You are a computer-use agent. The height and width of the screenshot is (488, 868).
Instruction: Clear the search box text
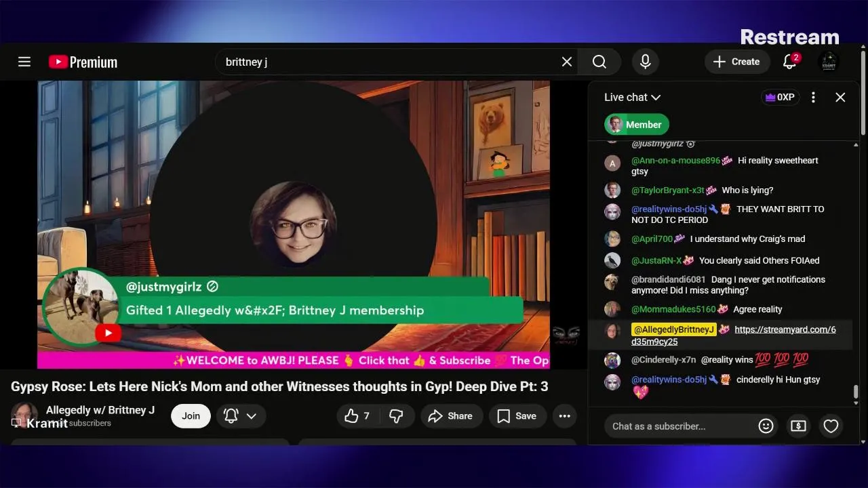pos(567,62)
